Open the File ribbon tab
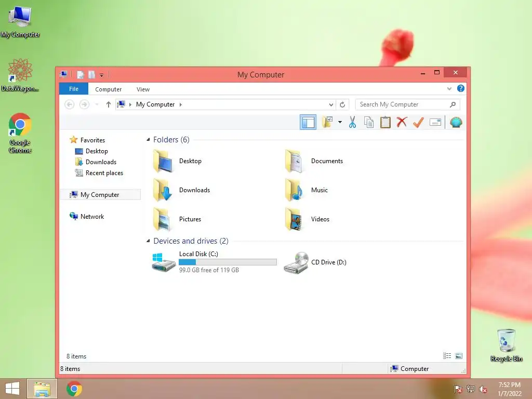This screenshot has height=399, width=532. (x=74, y=89)
